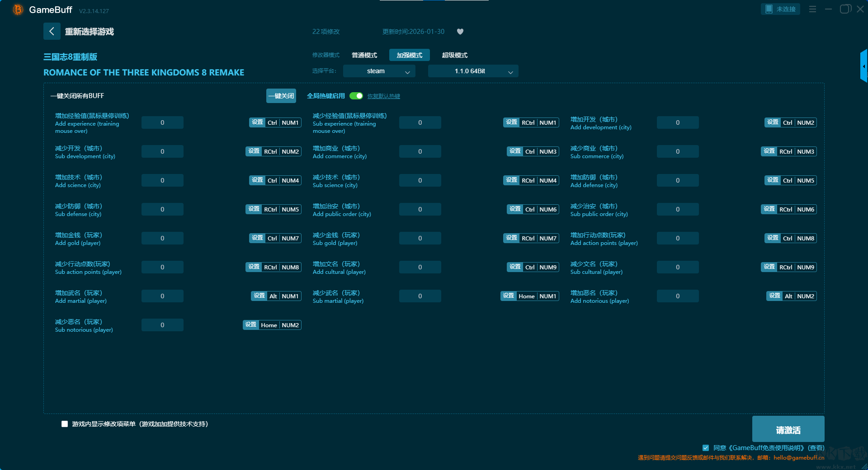Open the steam platform dropdown
Viewport: 868px width, 470px height.
[x=379, y=71]
